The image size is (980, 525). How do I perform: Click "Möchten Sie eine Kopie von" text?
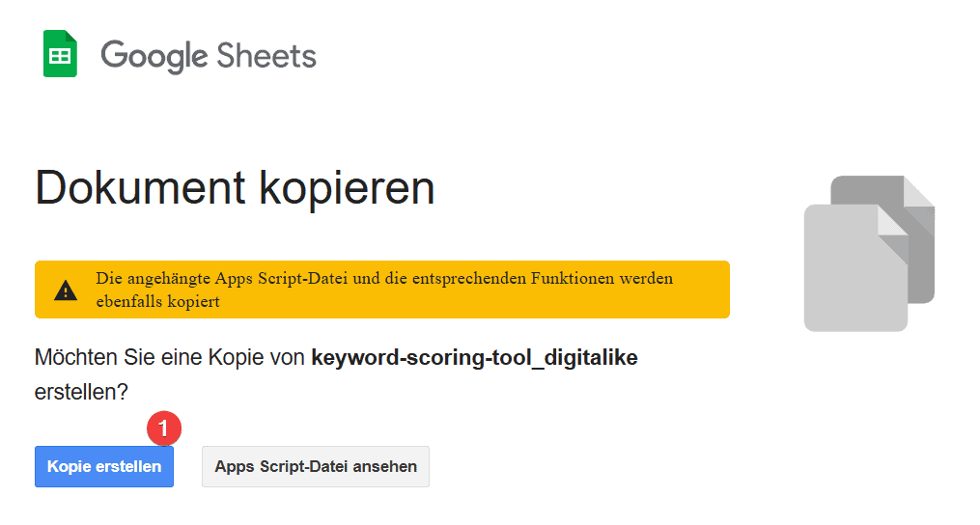coord(169,357)
